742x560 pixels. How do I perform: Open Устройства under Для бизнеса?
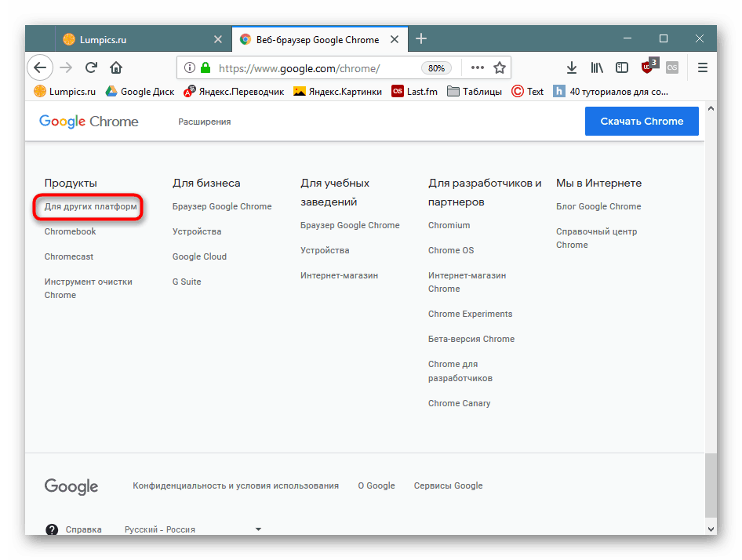click(x=197, y=231)
